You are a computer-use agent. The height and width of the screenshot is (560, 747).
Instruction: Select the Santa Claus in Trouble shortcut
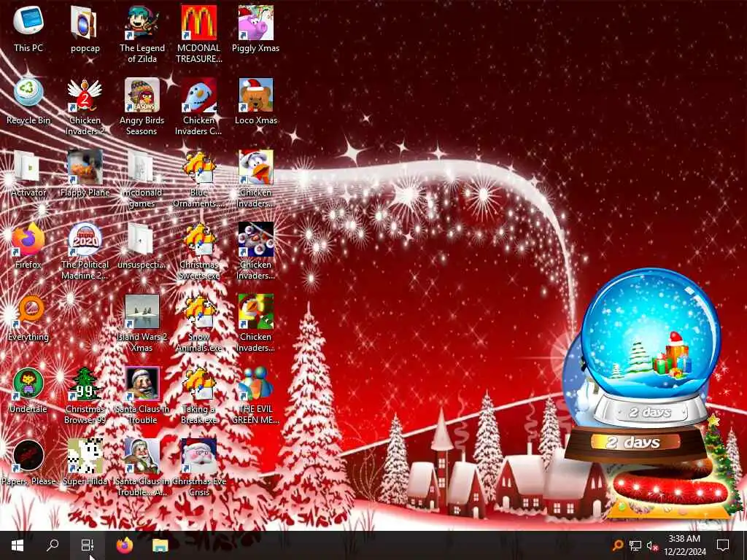coord(142,395)
